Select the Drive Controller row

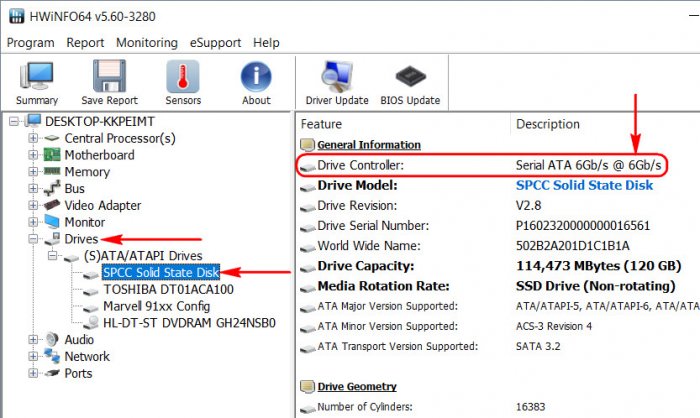[480, 165]
